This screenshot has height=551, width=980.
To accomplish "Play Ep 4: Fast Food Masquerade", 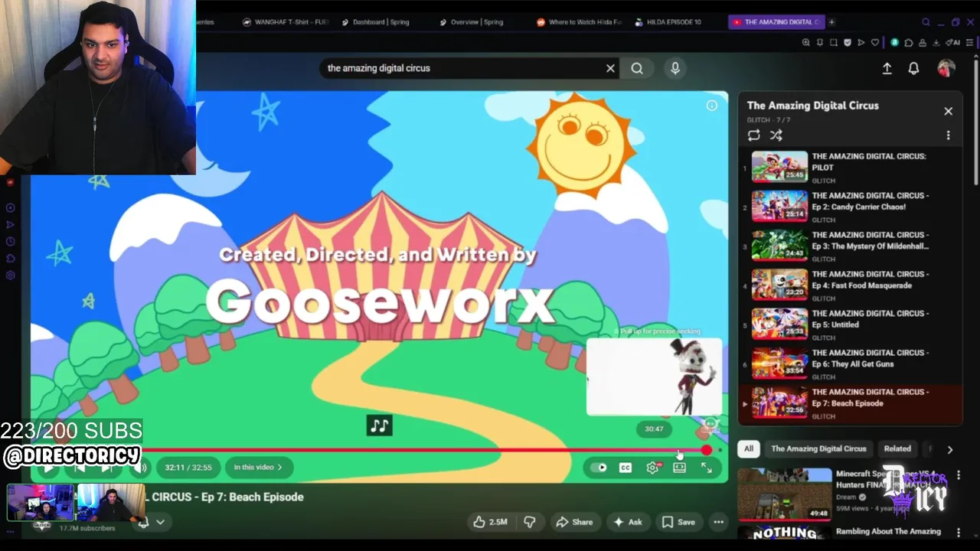I will tap(850, 285).
